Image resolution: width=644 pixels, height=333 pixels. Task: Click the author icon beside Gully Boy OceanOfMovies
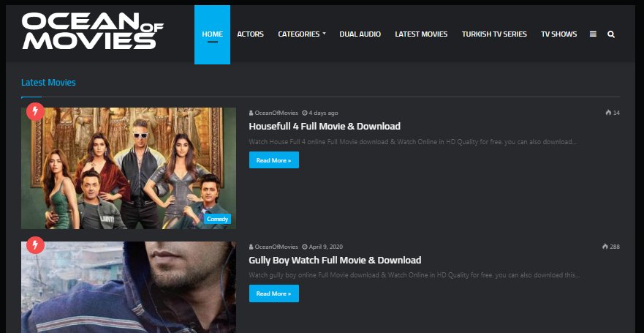click(x=251, y=247)
